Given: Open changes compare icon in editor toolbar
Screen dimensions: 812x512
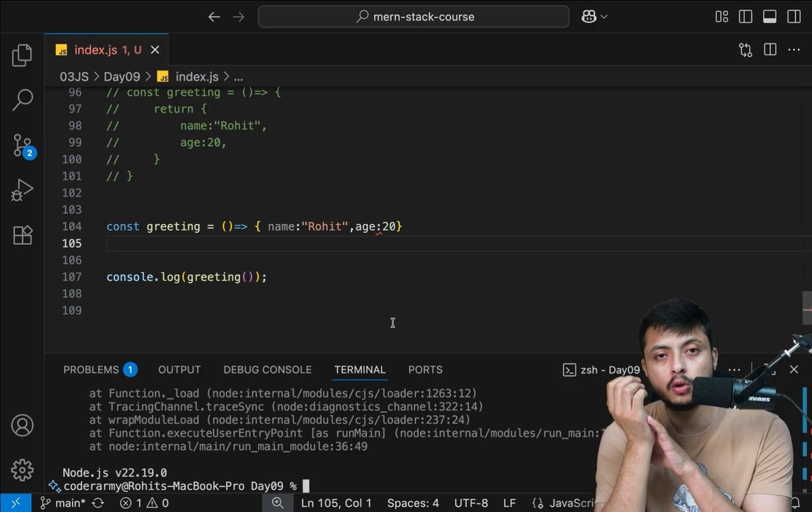Looking at the screenshot, I should click(746, 49).
